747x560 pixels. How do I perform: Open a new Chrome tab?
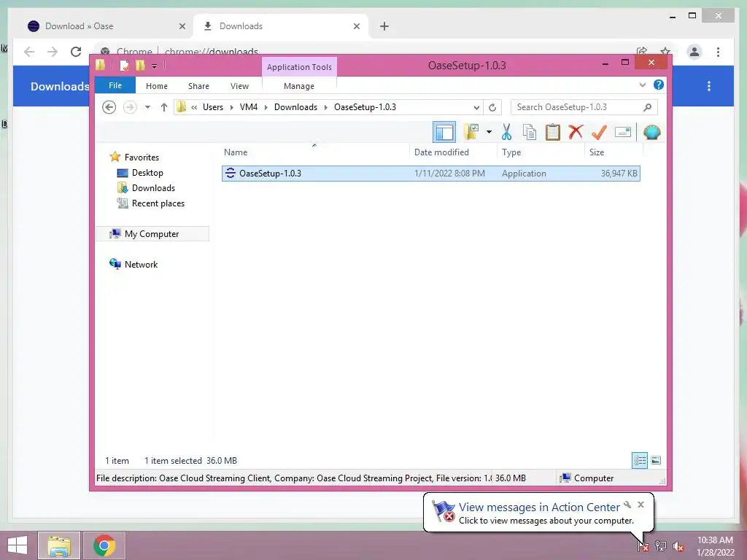tap(384, 26)
